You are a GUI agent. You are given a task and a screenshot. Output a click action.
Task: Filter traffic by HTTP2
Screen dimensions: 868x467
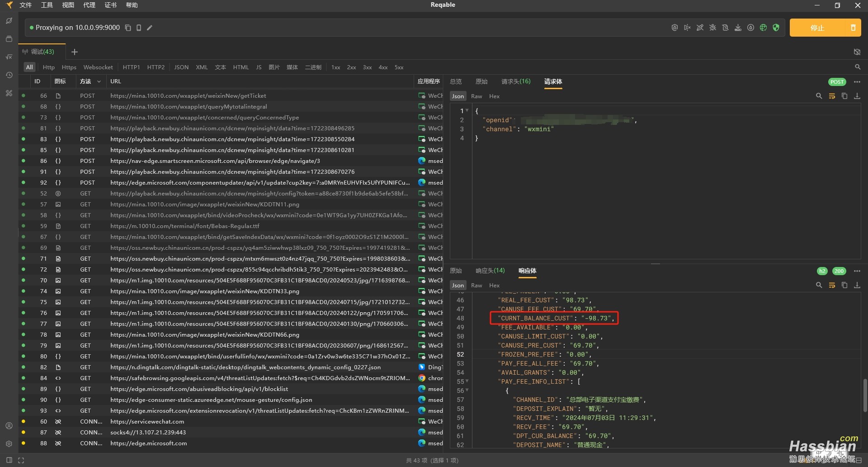(x=156, y=67)
